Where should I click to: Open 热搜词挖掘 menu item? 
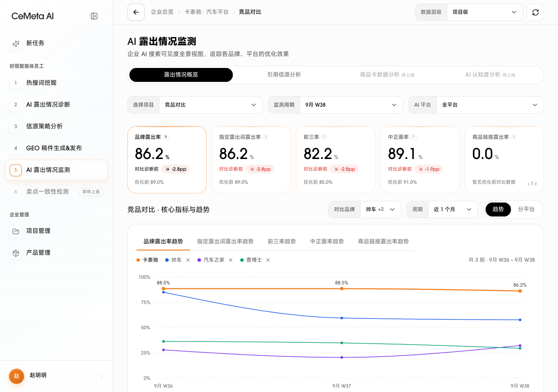tap(57, 83)
